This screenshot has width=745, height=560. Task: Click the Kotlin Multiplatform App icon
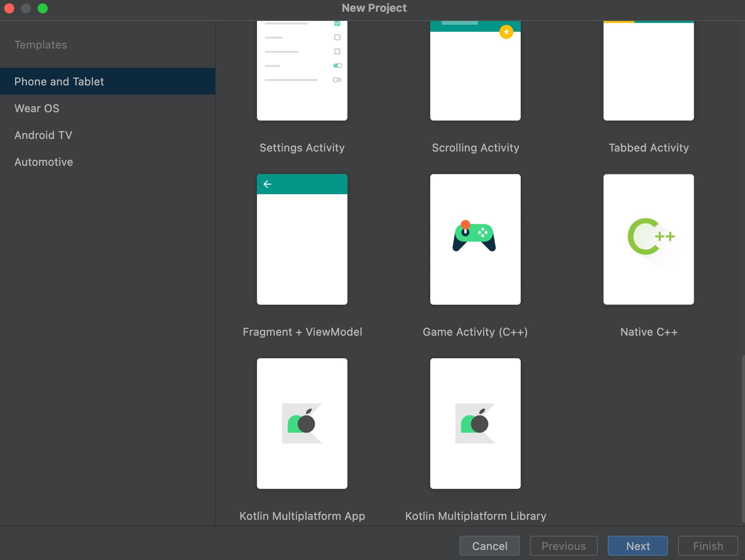(302, 423)
